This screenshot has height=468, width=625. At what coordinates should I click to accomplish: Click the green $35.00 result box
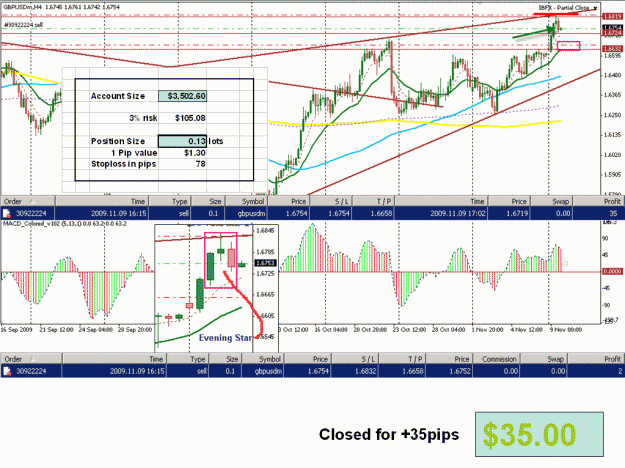coord(539,435)
